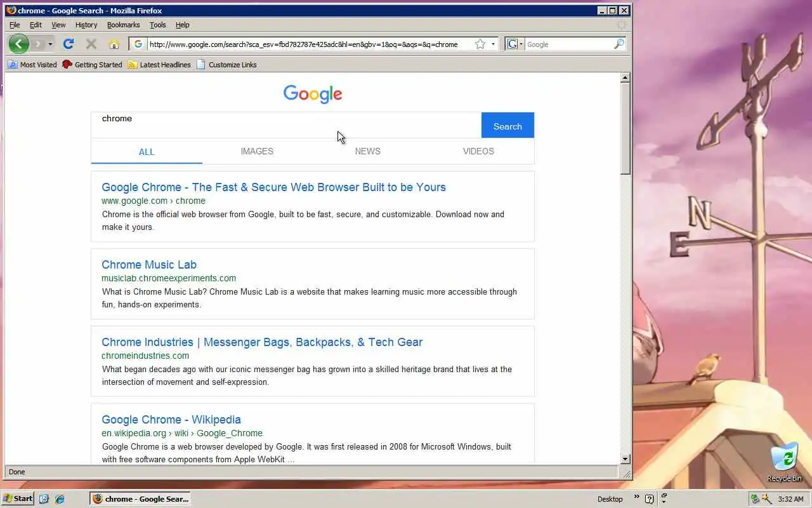Click the magnifying glass search icon
The width and height of the screenshot is (812, 508).
coord(619,44)
